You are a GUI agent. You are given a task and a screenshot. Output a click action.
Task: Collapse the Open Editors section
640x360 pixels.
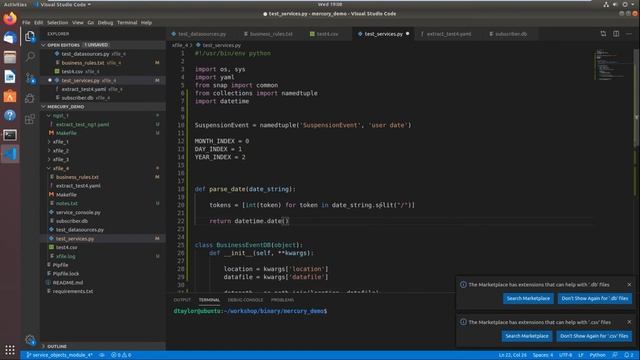(x=44, y=45)
